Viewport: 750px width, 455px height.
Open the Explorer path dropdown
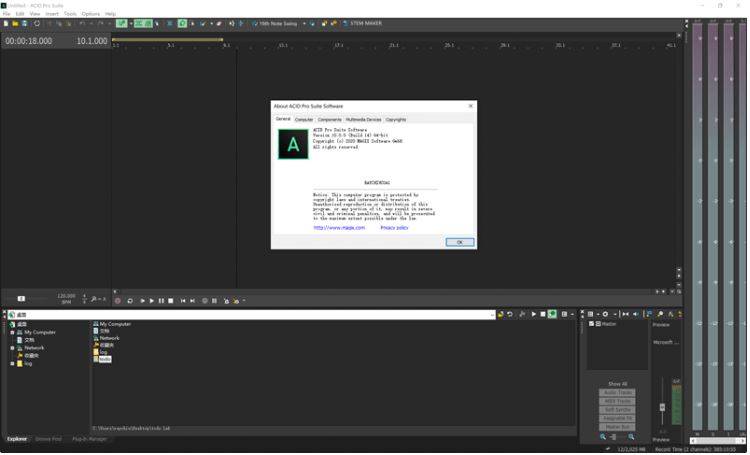pyautogui.click(x=492, y=314)
